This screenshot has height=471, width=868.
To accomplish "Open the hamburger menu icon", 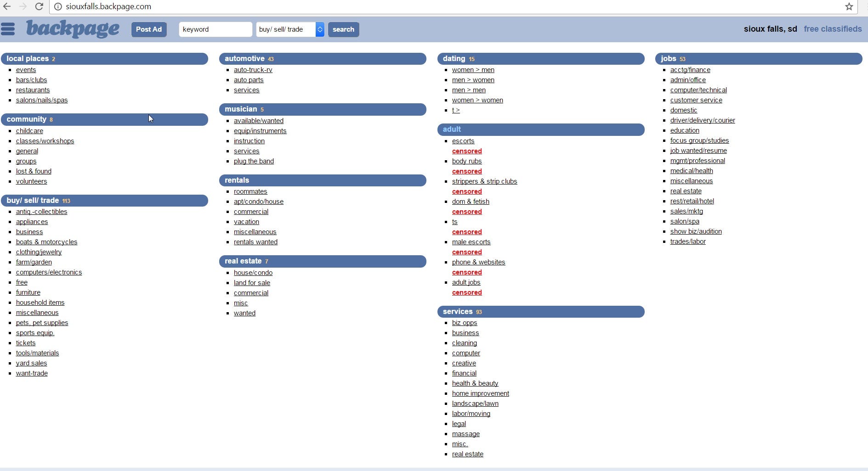I will click(8, 29).
